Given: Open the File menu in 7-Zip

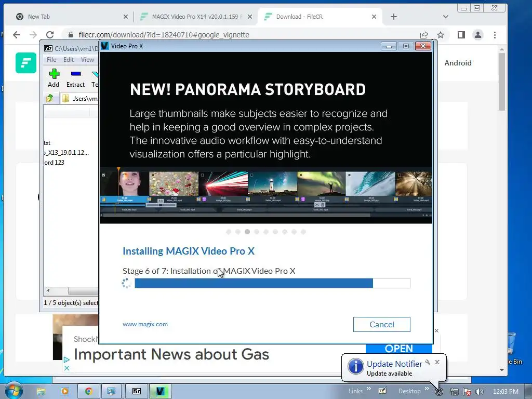Looking at the screenshot, I should point(51,59).
